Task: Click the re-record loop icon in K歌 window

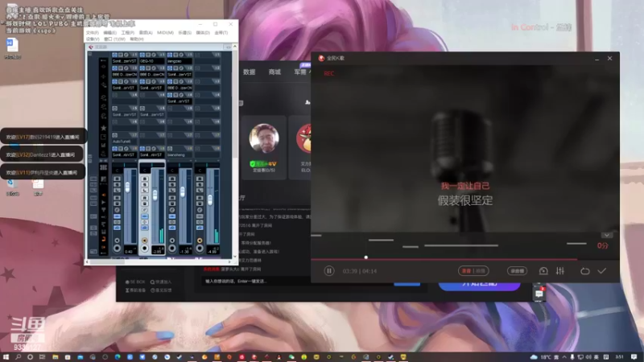Action: click(585, 271)
